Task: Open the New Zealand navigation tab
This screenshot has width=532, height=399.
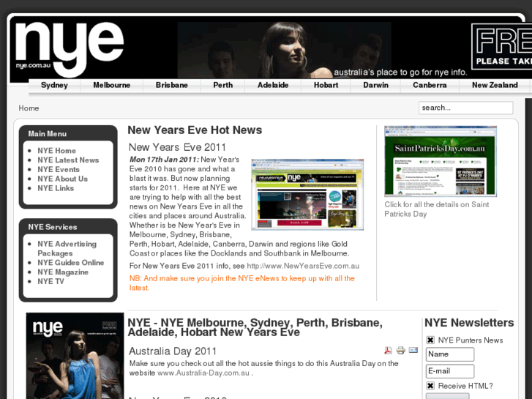Action: coord(495,85)
